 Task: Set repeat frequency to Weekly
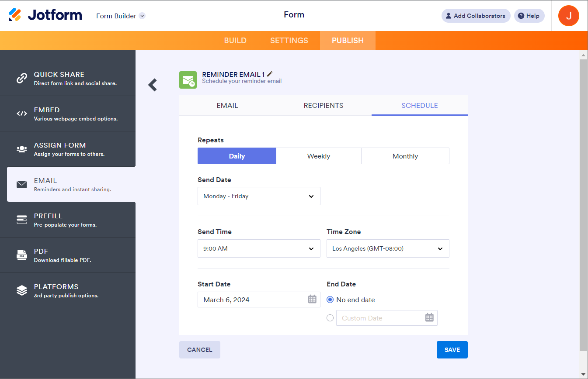point(319,156)
